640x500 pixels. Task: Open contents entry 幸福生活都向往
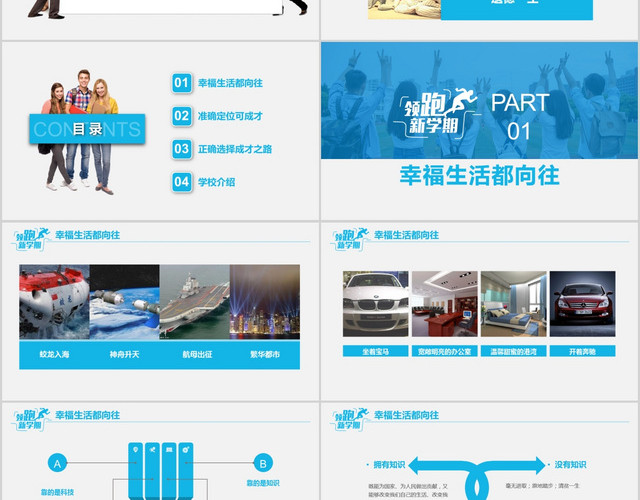(x=230, y=83)
